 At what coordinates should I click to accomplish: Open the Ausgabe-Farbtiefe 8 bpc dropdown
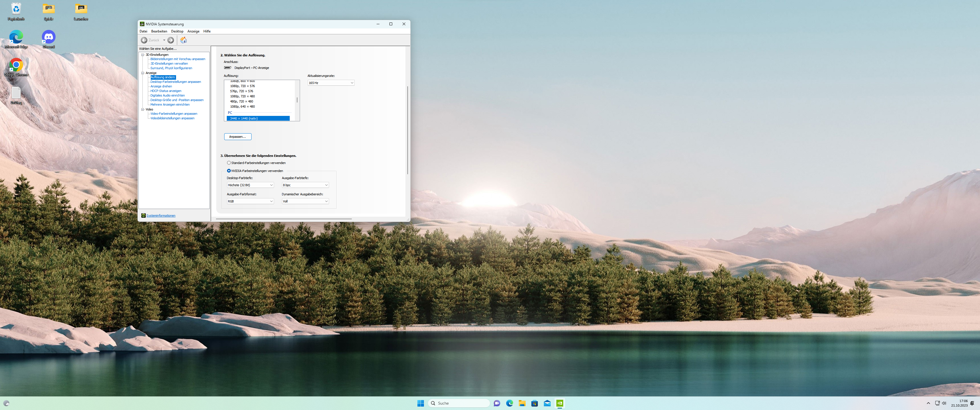305,185
